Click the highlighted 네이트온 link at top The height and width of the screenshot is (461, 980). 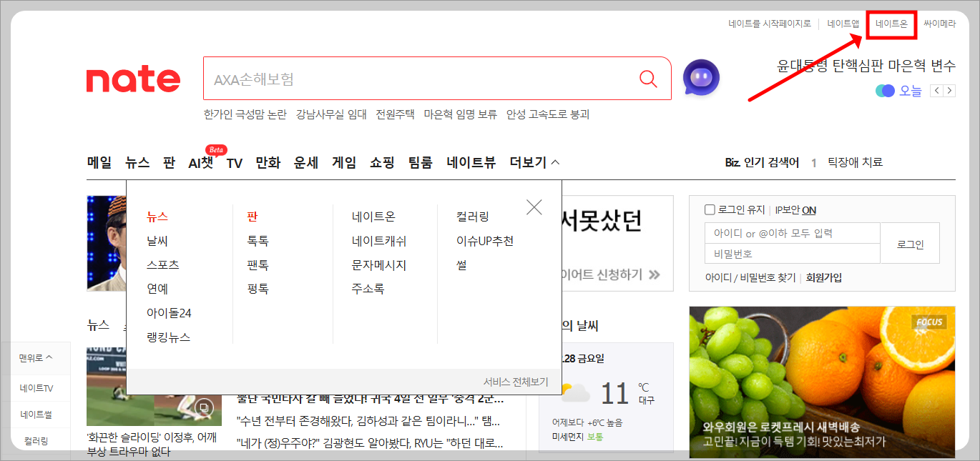891,22
